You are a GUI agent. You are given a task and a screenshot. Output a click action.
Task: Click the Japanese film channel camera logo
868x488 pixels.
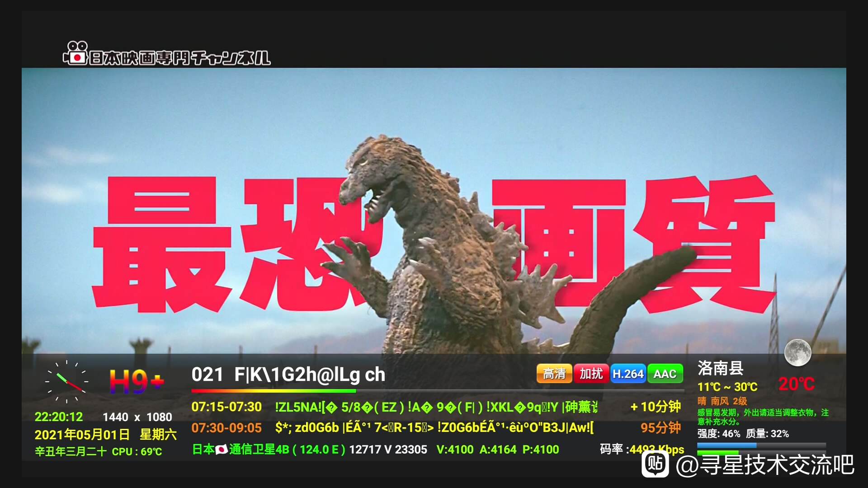(x=75, y=53)
